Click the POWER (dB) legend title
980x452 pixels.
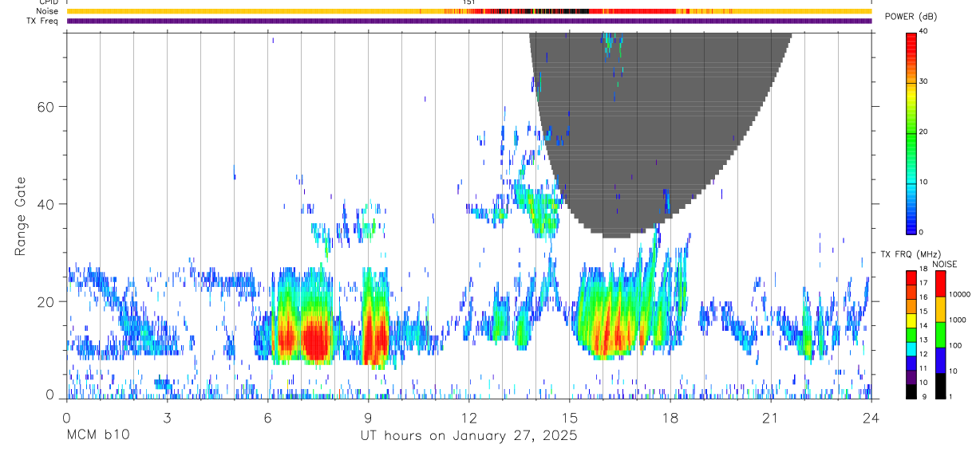click(911, 17)
